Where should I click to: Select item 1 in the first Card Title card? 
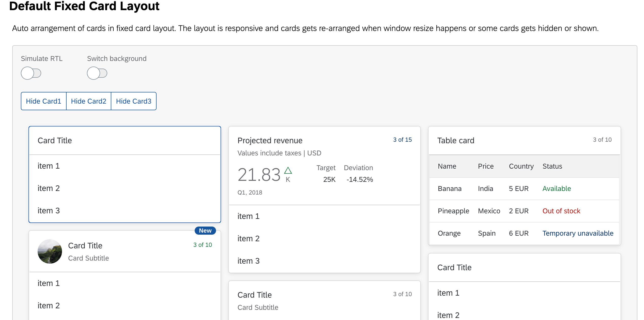[49, 166]
